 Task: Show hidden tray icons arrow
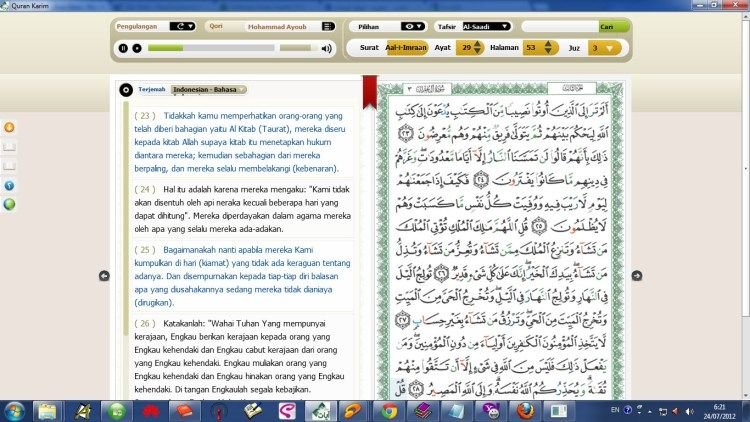pos(650,411)
